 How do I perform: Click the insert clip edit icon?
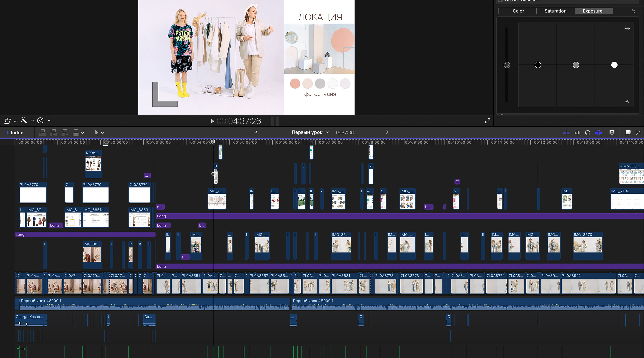click(x=54, y=132)
